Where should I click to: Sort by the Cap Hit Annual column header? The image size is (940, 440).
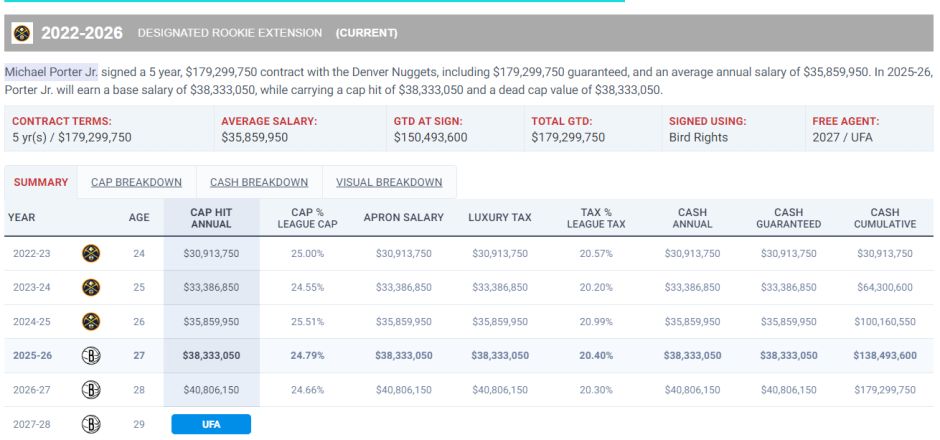211,218
